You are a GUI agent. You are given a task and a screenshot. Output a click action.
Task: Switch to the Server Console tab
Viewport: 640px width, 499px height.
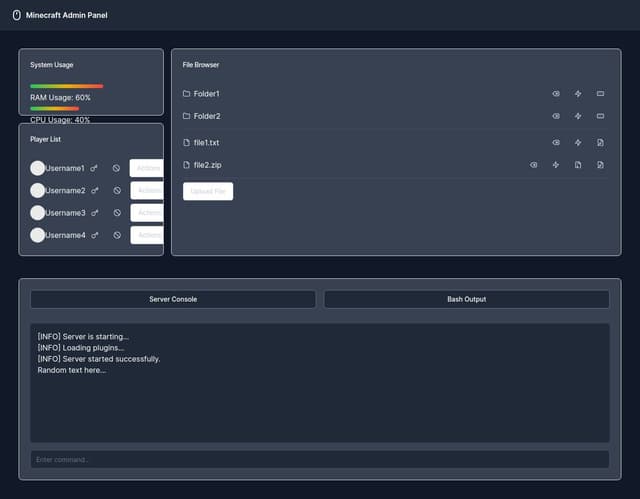173,299
